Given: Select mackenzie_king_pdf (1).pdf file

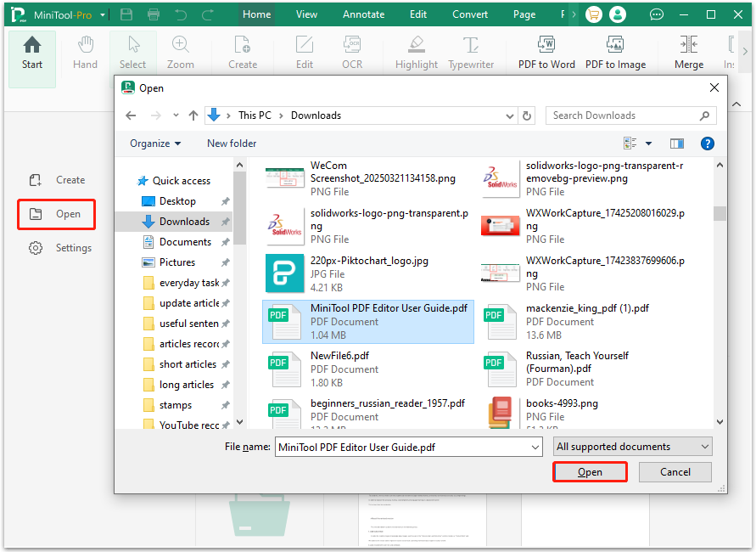Looking at the screenshot, I should pos(584,321).
